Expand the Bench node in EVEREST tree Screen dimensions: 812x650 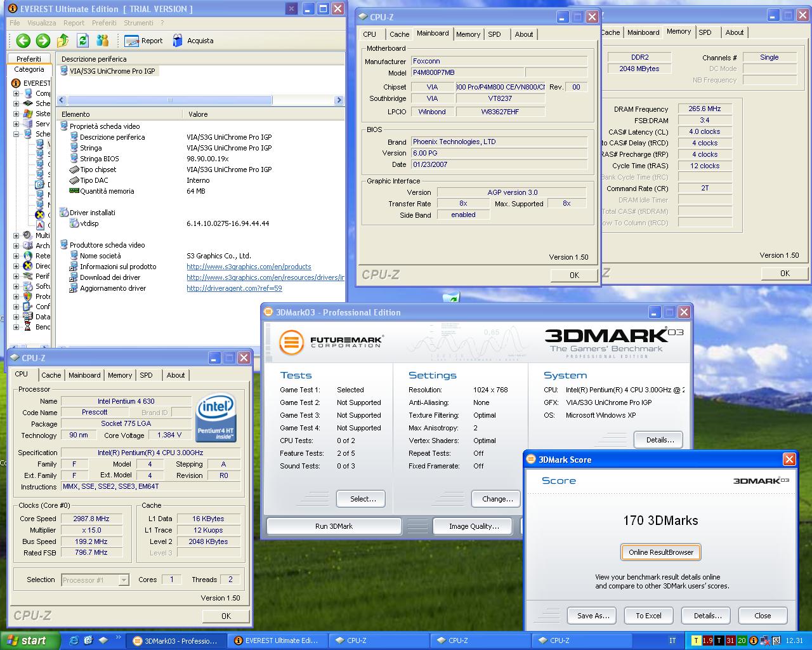16,327
